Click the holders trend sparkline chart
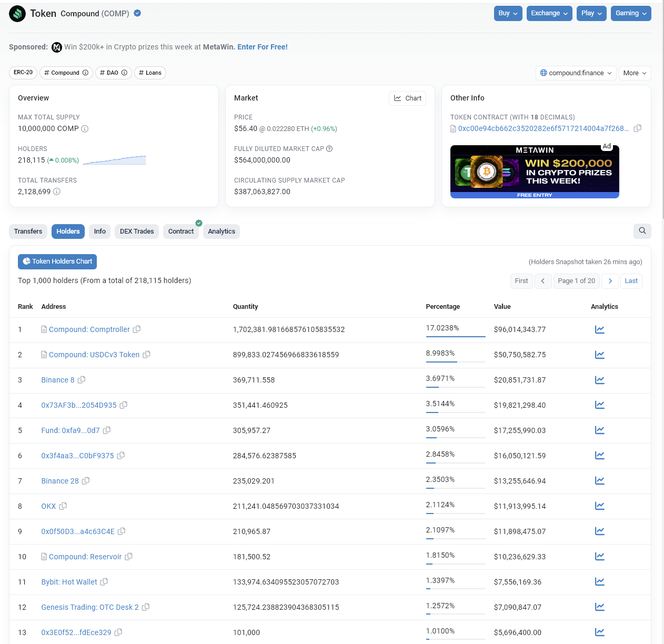Viewport: 664px width, 644px height. coord(115,160)
